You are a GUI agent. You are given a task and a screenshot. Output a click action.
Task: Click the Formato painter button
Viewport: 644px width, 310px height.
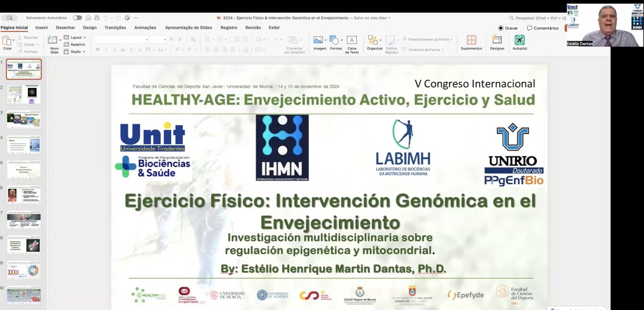[x=27, y=52]
